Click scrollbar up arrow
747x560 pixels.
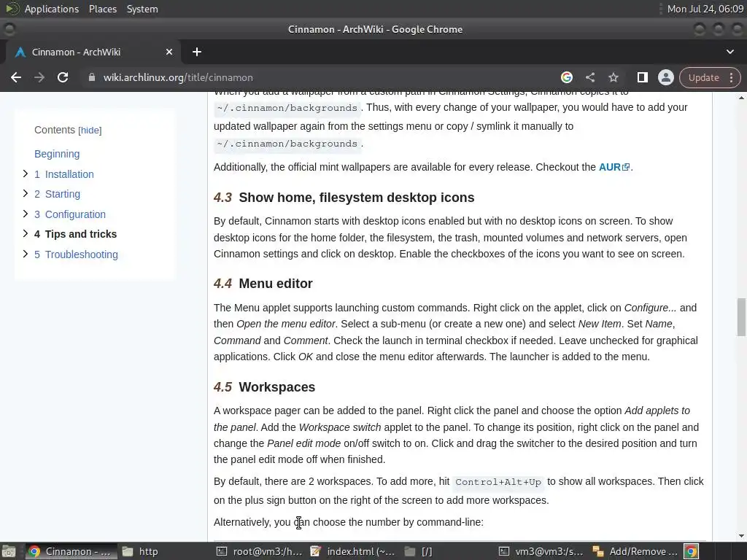(741, 98)
